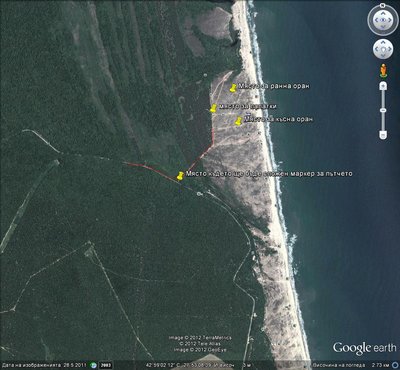The height and width of the screenshot is (370, 400).
Task: Click placemark label 'Място за късна оран'
Action: pos(278,119)
